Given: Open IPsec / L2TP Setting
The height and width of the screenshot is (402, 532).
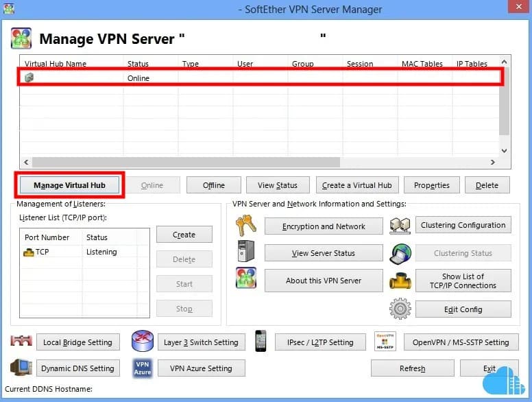Looking at the screenshot, I should (320, 342).
